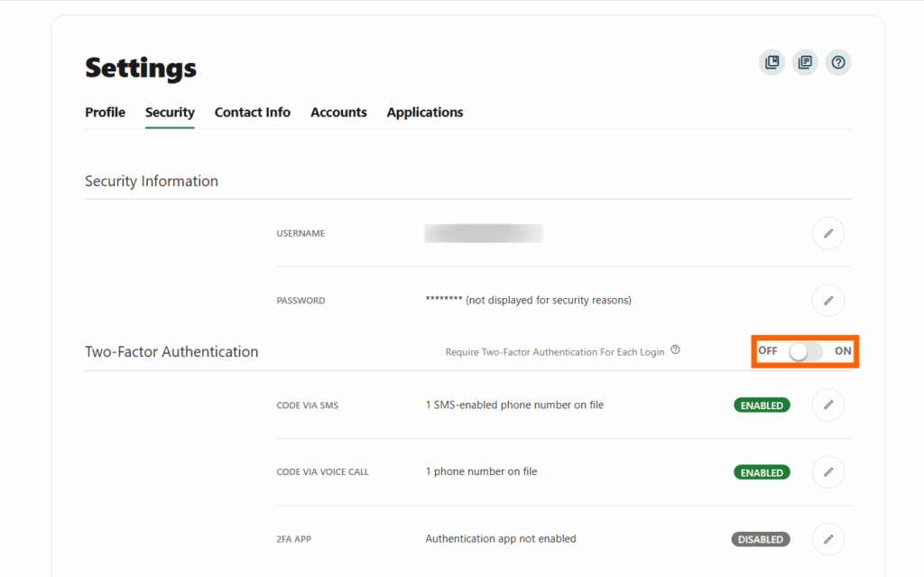
Task: Click the ENABLED badge on the SMS row
Action: [762, 405]
